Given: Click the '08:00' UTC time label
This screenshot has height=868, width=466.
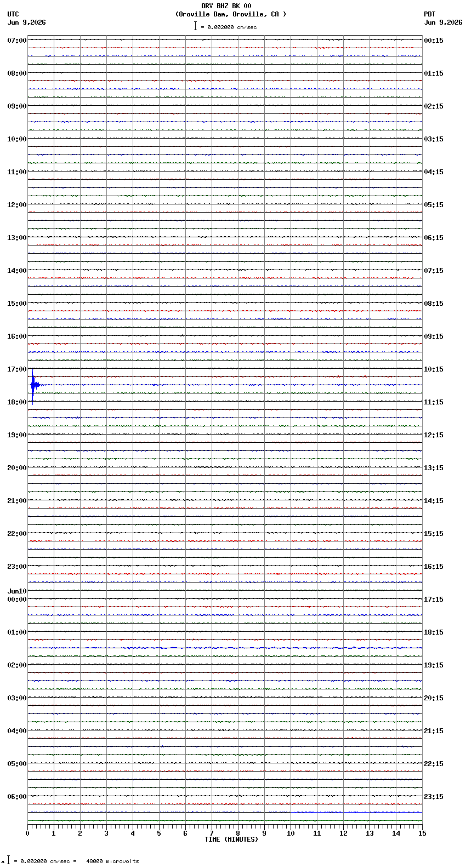Looking at the screenshot, I should 17,73.
